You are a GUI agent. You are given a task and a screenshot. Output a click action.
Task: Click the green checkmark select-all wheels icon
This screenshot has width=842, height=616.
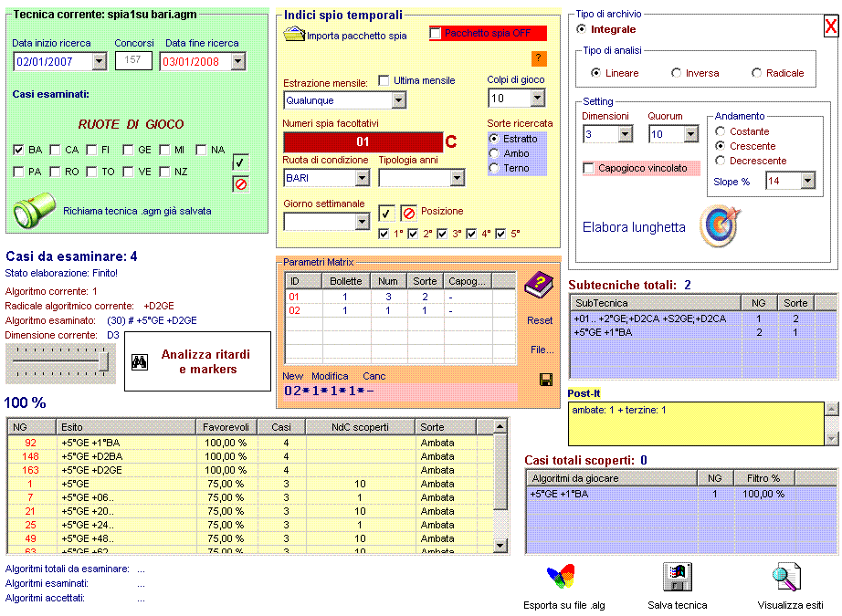point(240,162)
